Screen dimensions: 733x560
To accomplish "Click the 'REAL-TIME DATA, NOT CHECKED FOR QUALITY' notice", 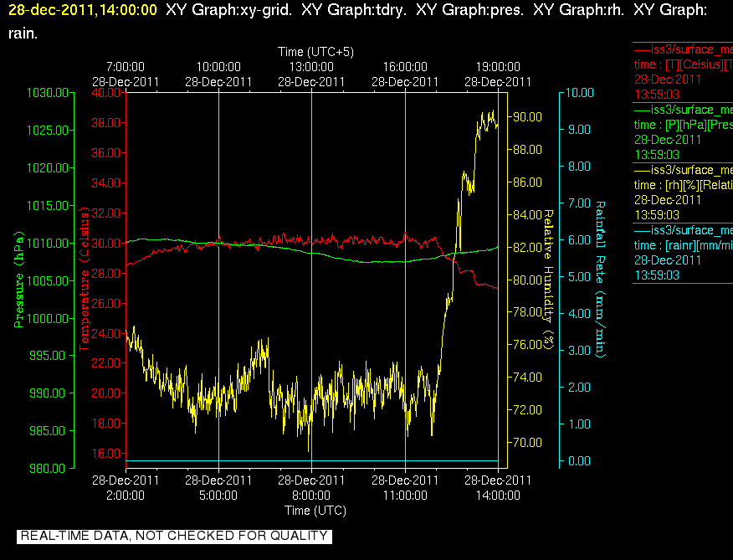I will tap(174, 536).
